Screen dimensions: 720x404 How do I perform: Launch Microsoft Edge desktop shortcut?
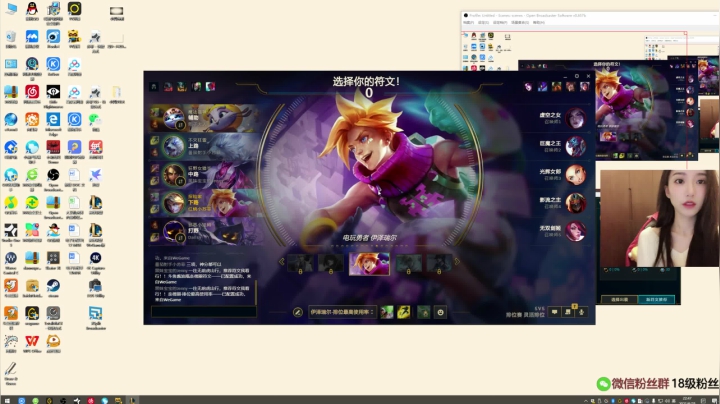53,123
